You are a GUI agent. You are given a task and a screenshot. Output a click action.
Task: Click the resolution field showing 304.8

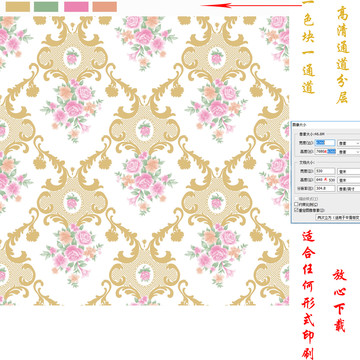point(325,188)
